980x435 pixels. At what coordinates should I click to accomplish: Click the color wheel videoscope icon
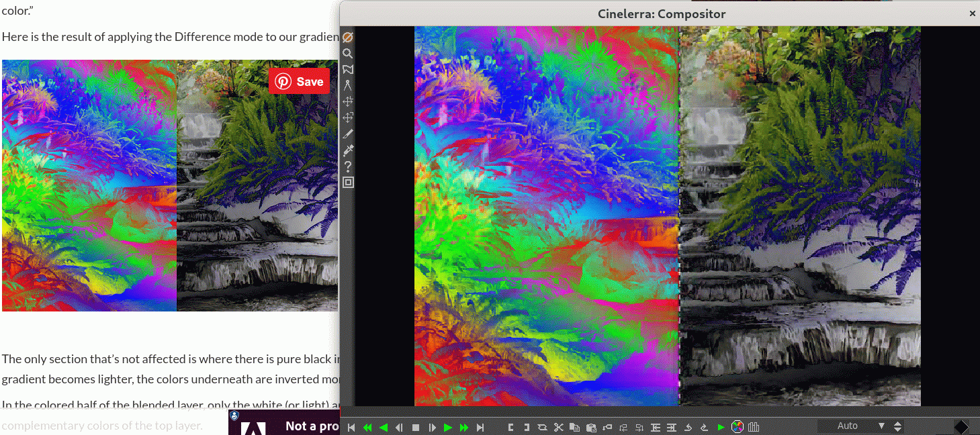click(737, 427)
